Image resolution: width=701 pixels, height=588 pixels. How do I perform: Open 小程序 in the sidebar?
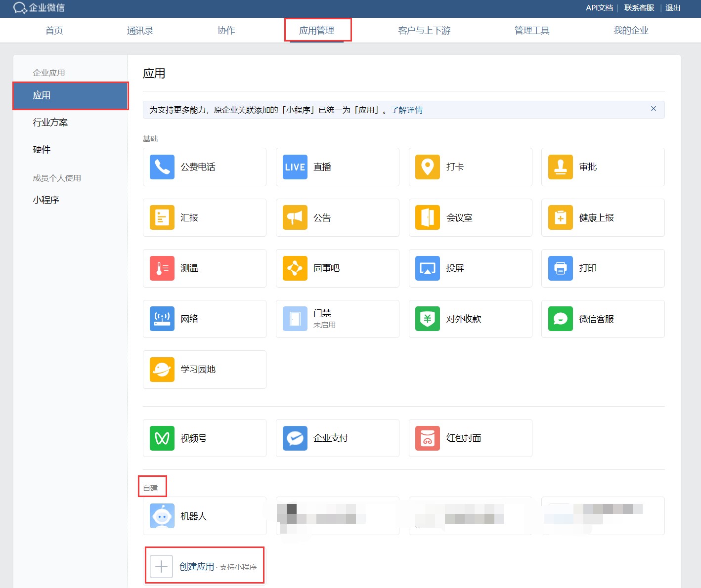(46, 200)
